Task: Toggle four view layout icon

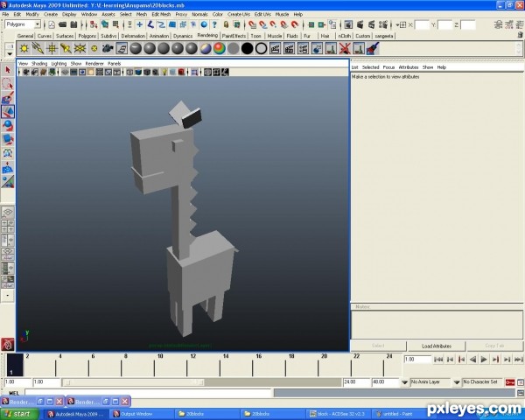Action: 8,226
